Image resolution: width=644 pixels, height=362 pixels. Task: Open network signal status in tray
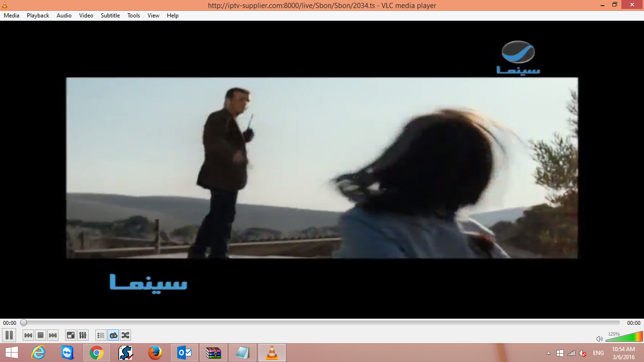point(571,353)
